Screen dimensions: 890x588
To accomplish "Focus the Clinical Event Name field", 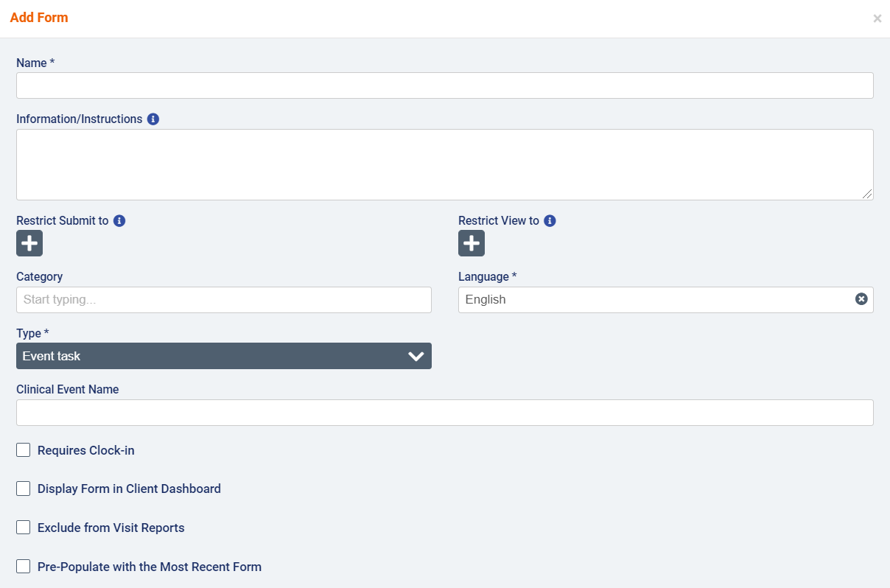I will (x=445, y=413).
